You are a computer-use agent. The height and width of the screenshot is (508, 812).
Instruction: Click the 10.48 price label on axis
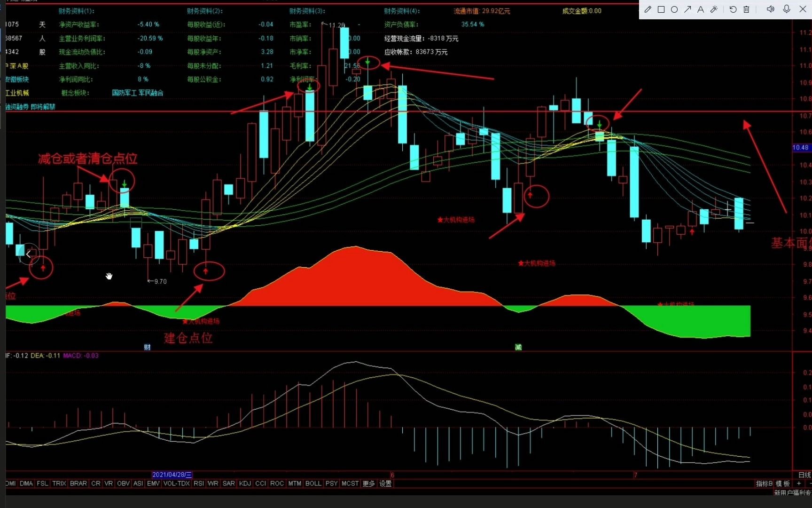[801, 147]
